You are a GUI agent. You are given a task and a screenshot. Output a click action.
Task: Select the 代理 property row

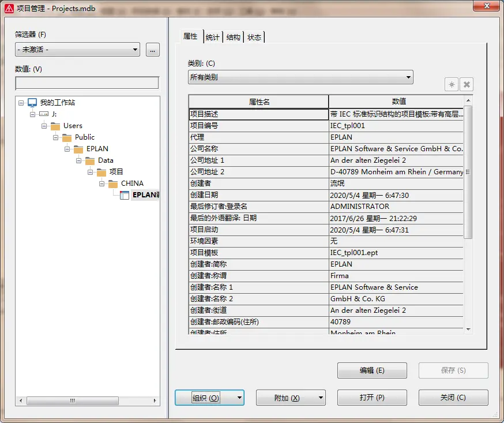(326, 137)
